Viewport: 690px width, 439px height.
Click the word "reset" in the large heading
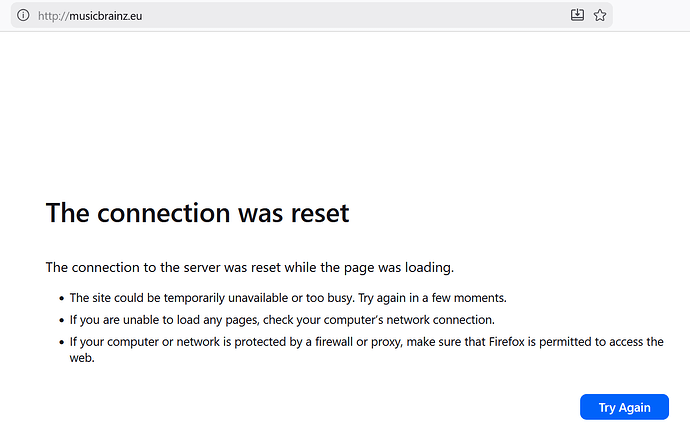coord(317,213)
